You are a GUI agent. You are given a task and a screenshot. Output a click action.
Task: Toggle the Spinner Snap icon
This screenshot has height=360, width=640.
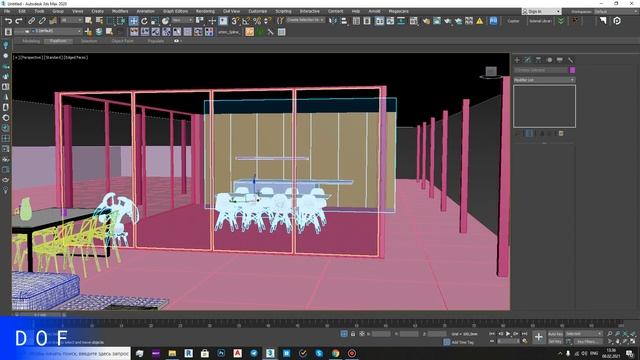coord(267,21)
